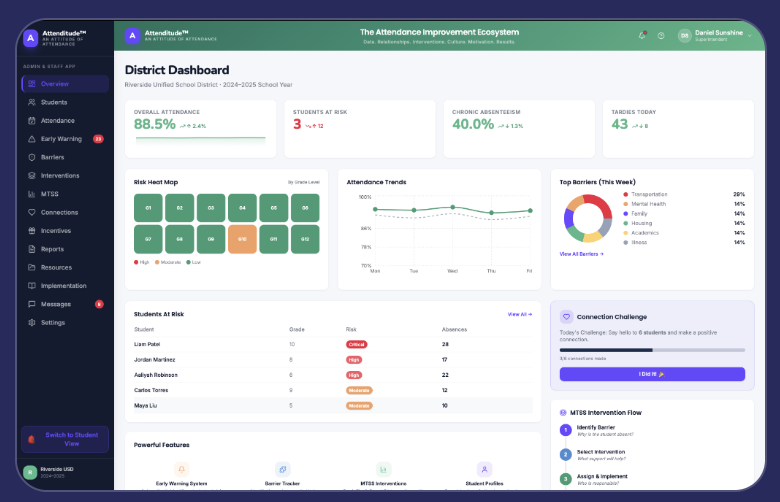Click the Barrier Tracker feature icon

(283, 469)
